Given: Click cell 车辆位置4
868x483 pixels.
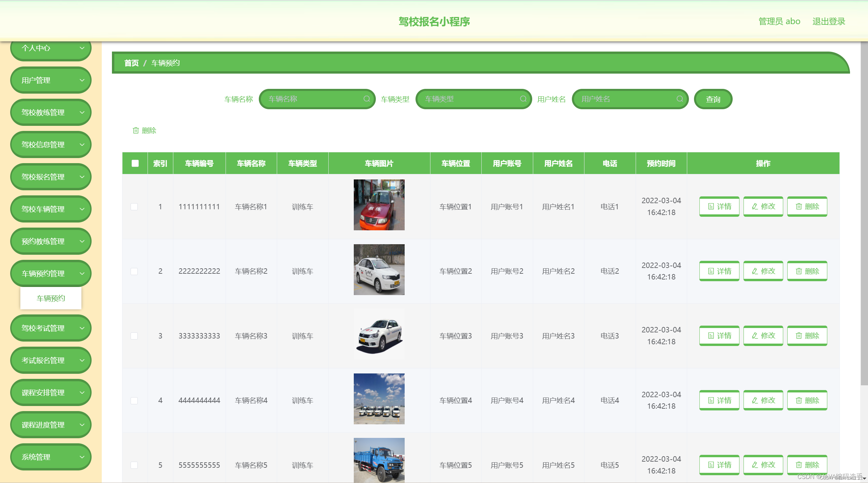Looking at the screenshot, I should (x=456, y=401).
